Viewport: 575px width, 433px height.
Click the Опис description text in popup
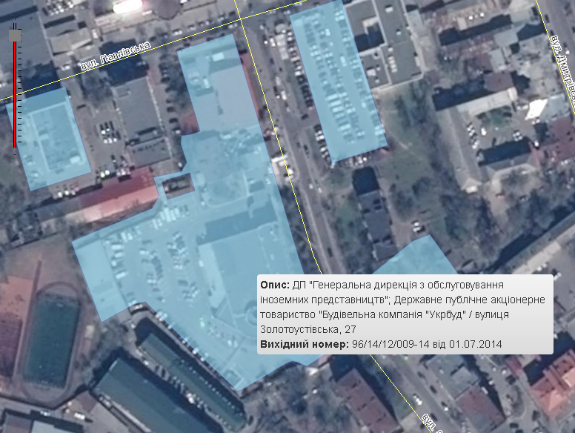[x=403, y=307]
